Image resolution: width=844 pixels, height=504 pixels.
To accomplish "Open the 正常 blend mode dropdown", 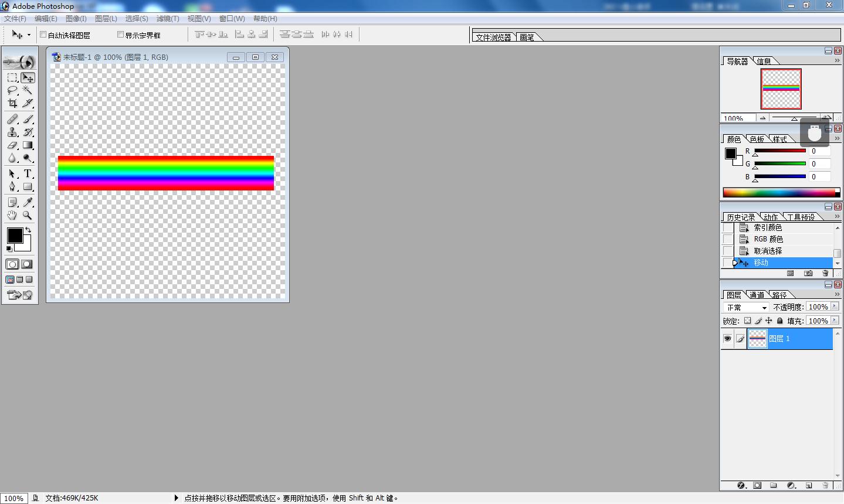I will tap(747, 307).
